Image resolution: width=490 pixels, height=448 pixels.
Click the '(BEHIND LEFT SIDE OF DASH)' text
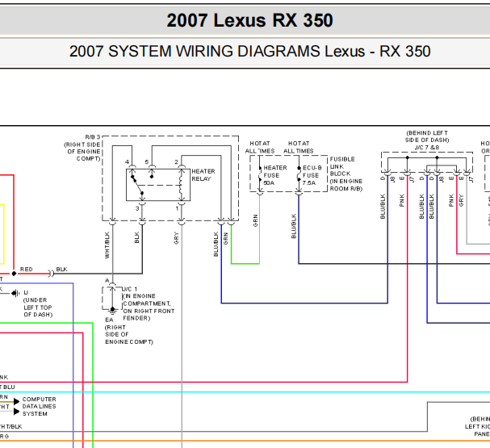(427, 136)
